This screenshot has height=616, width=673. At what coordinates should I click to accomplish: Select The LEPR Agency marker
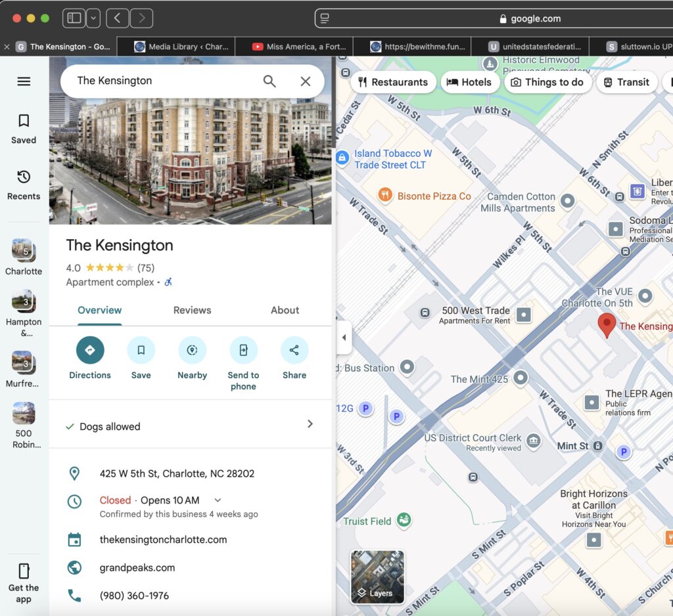pos(592,403)
